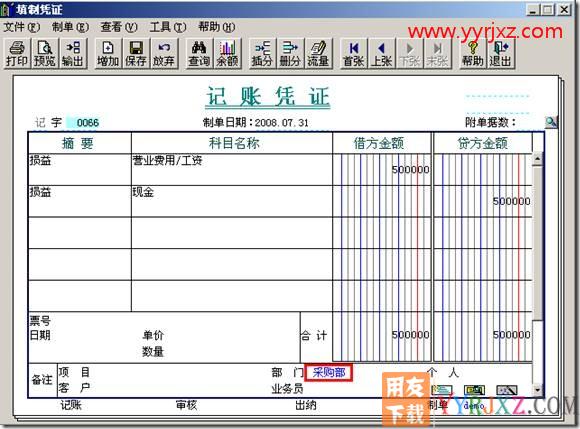Click 科目名称 column header
580x429 pixels.
[232, 143]
